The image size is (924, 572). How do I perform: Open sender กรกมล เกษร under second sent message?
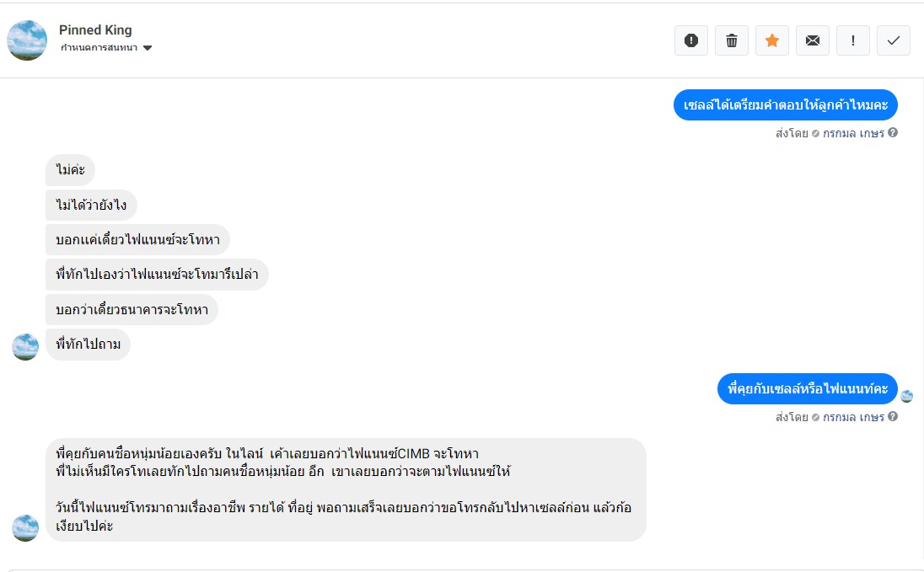pyautogui.click(x=853, y=416)
